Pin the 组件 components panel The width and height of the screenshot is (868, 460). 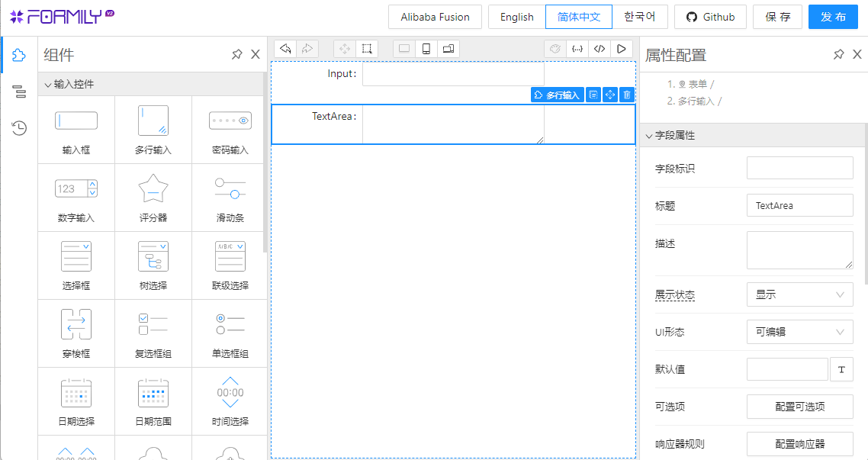coord(237,54)
